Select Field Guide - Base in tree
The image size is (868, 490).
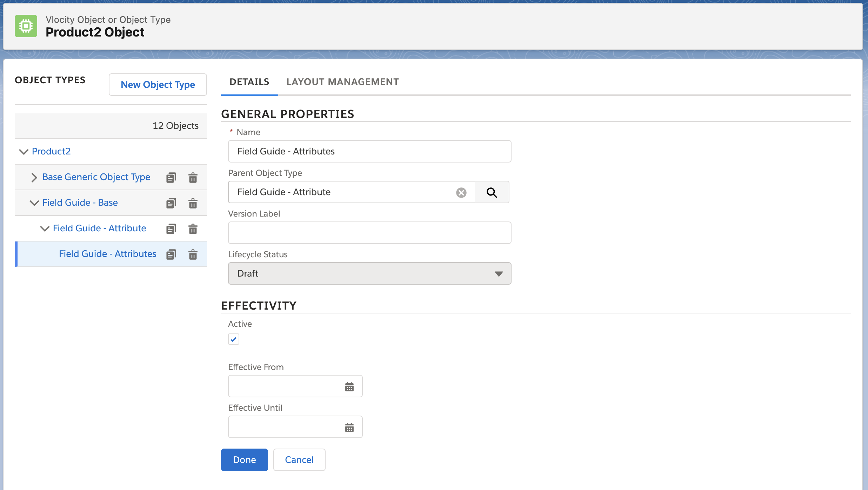[x=80, y=203]
